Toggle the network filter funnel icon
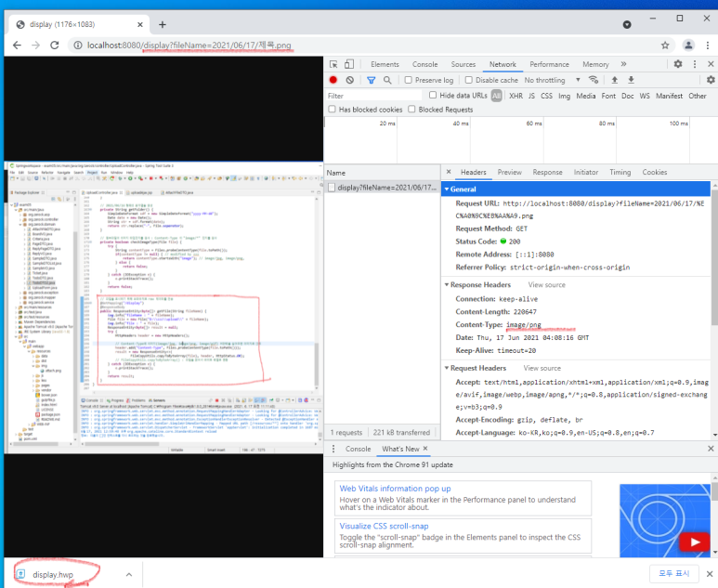Image resolution: width=718 pixels, height=588 pixels. 371,80
